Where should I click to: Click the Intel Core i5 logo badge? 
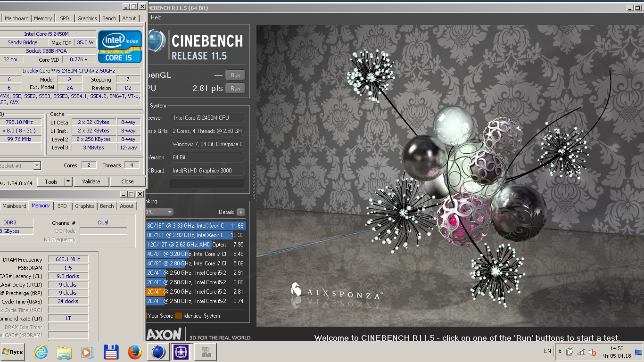click(x=120, y=47)
